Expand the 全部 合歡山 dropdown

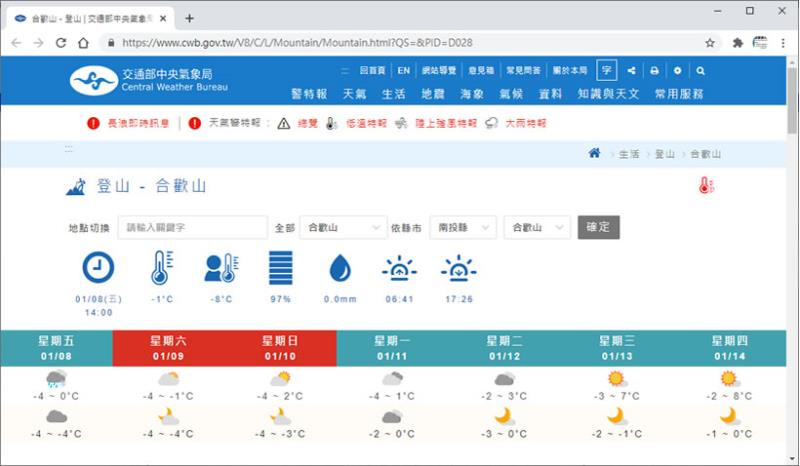click(343, 227)
